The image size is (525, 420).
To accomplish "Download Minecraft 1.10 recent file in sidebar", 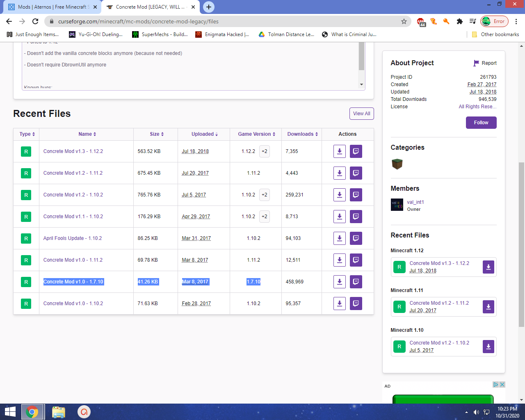I will coord(488,347).
